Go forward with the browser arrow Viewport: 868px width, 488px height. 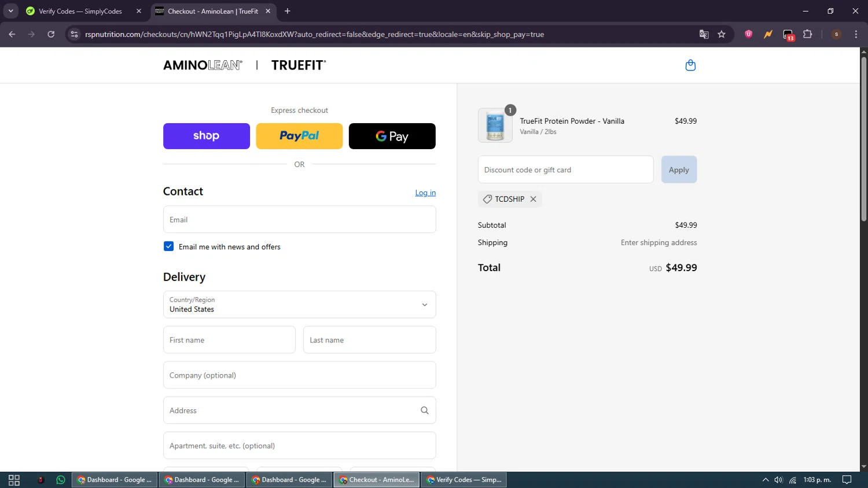pos(31,34)
